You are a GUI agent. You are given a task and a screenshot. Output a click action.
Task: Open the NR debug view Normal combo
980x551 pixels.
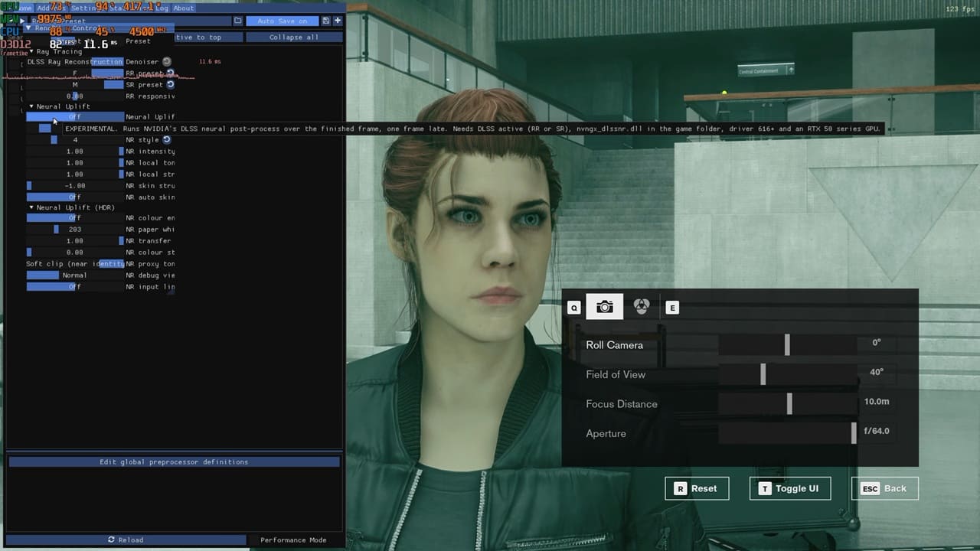pos(74,275)
